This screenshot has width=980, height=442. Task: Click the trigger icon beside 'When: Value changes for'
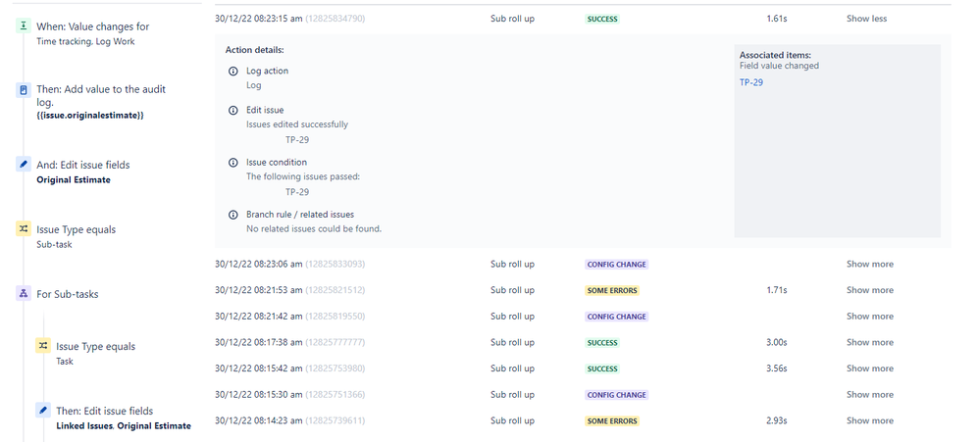tap(24, 26)
